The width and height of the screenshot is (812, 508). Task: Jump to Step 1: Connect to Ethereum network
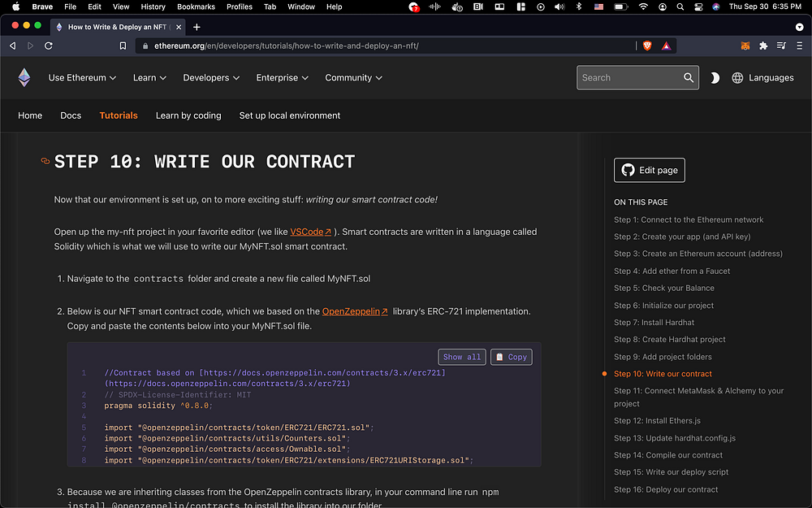tap(689, 219)
